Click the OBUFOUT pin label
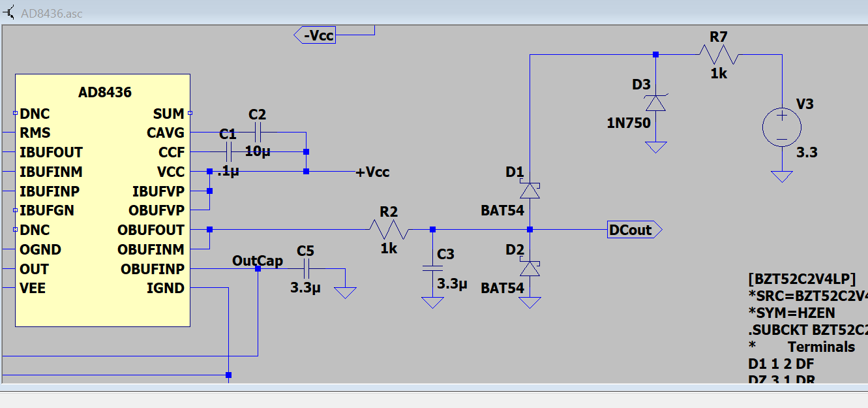Screen dimensions: 868x408 pyautogui.click(x=151, y=230)
